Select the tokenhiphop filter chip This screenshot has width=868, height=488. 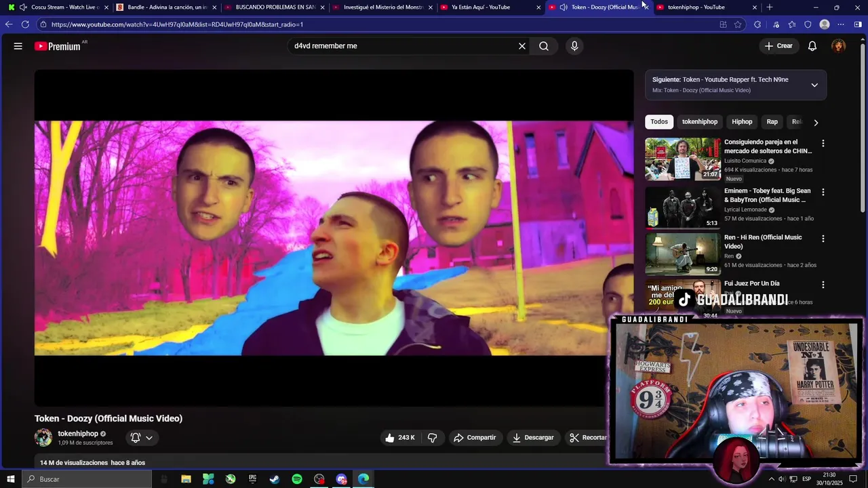point(700,122)
